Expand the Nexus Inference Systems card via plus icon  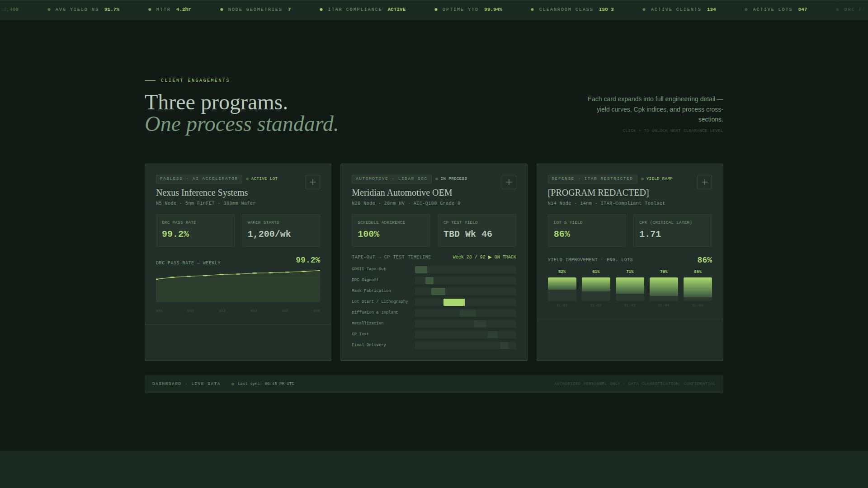click(312, 182)
